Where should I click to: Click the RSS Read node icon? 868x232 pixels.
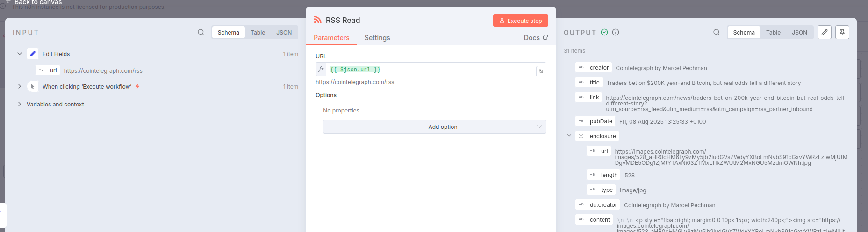coord(318,20)
